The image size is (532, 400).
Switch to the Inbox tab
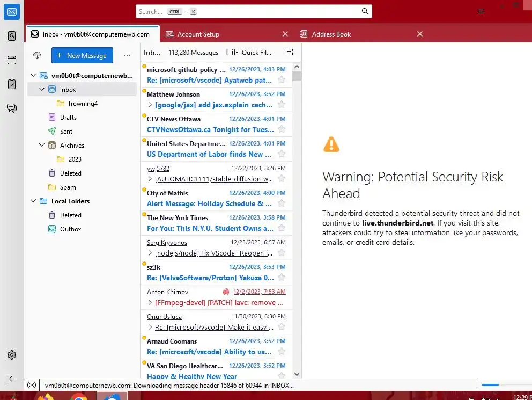[93, 34]
